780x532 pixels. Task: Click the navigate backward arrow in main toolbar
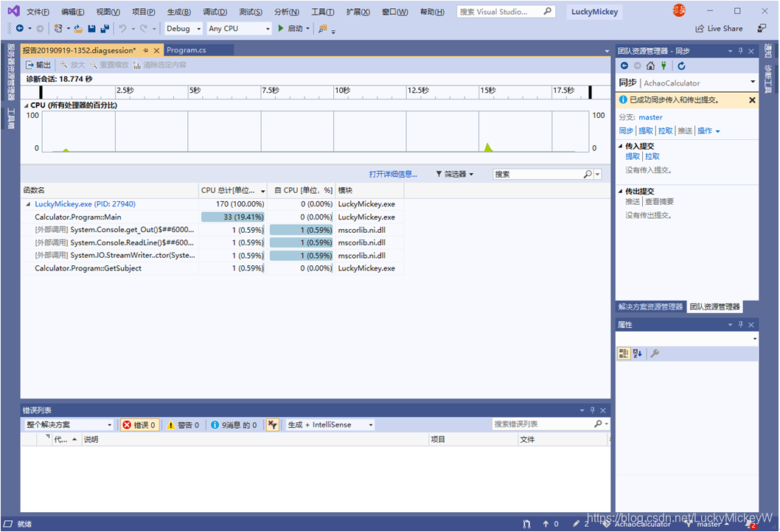(x=20, y=29)
